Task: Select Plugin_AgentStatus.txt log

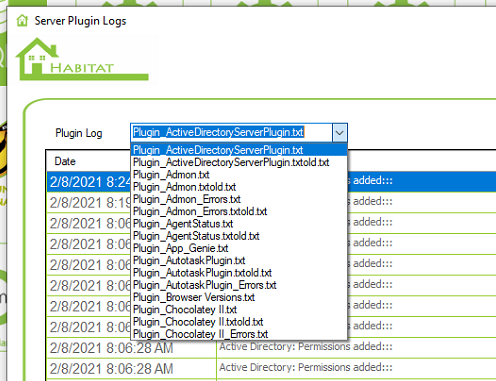Action: [239, 224]
